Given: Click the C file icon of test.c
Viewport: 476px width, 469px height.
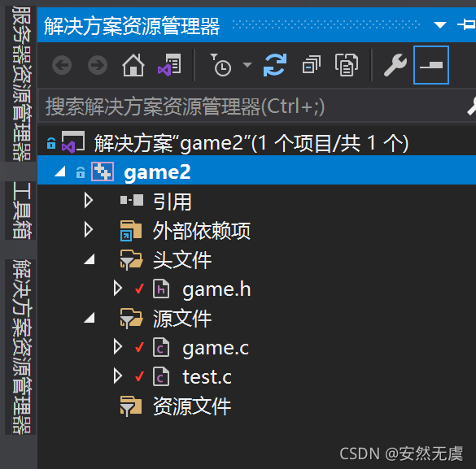Looking at the screenshot, I should point(161,376).
